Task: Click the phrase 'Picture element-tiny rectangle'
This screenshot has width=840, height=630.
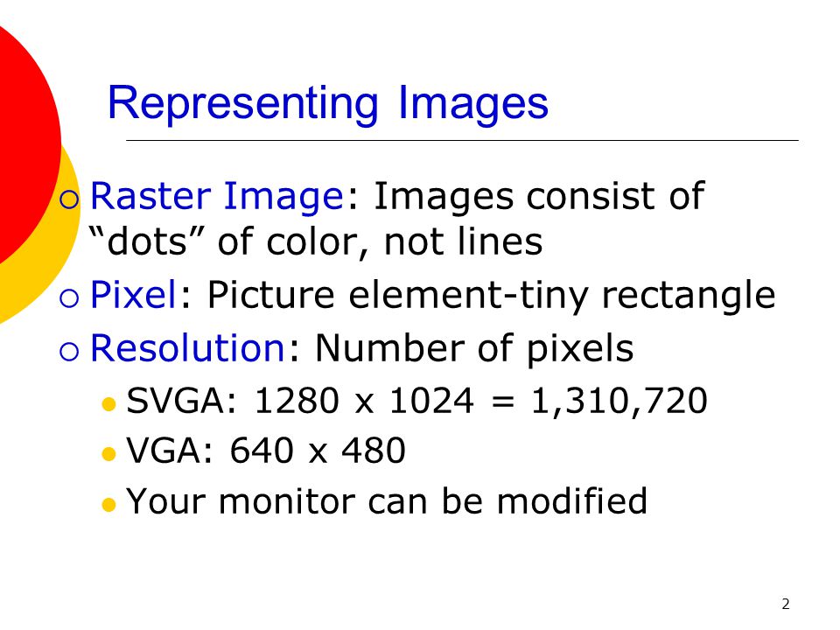Action: [491, 296]
